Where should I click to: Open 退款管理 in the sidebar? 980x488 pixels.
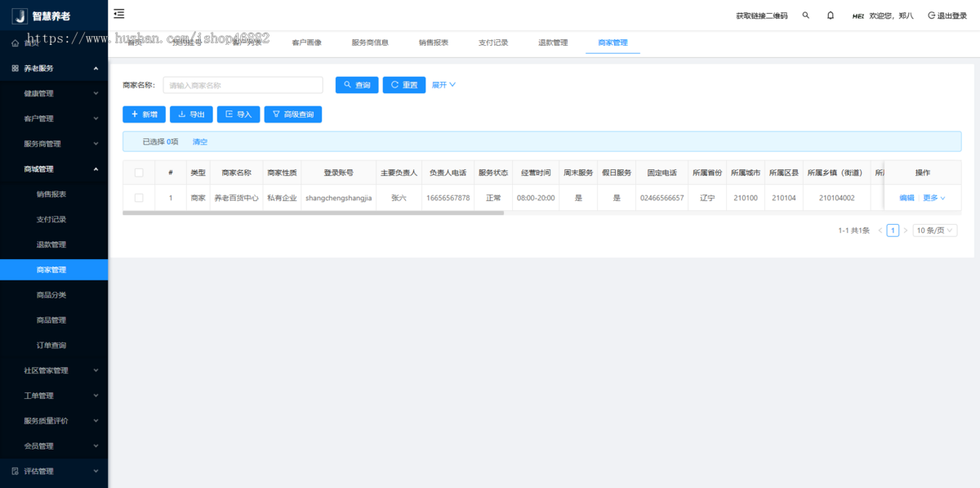click(54, 244)
